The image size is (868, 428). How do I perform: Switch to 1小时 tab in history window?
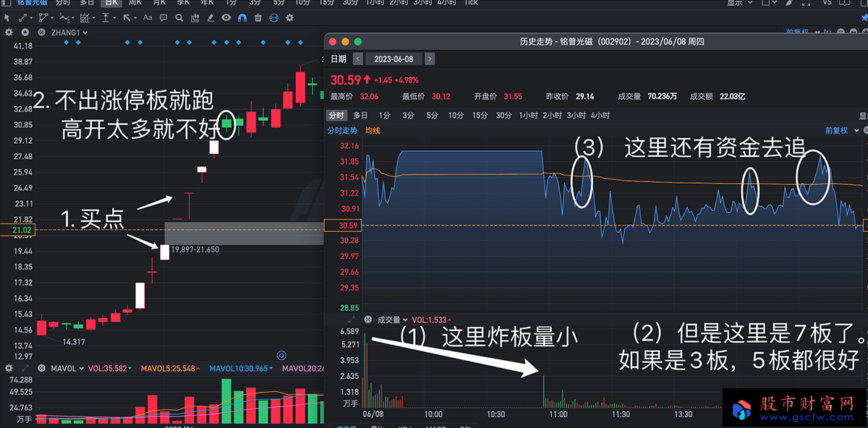(529, 116)
